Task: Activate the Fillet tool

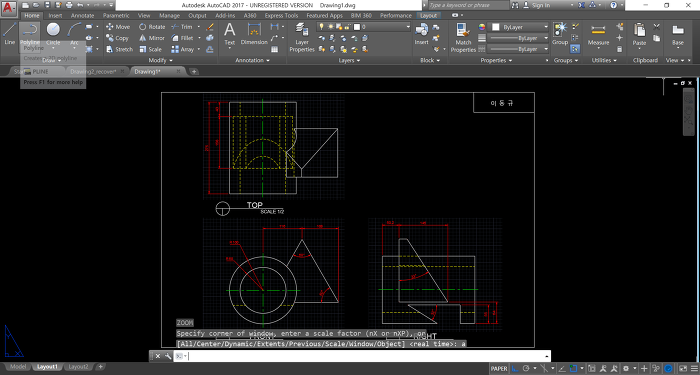Action: [183, 38]
